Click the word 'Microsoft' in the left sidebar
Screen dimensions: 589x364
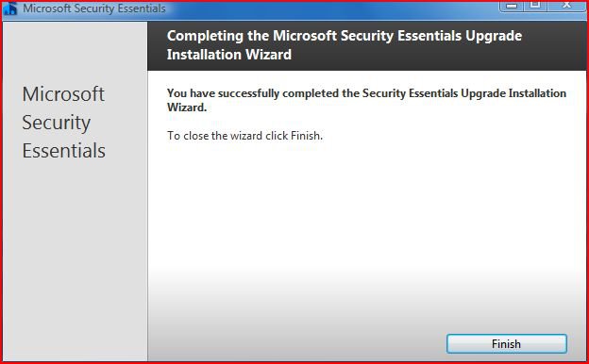click(63, 93)
